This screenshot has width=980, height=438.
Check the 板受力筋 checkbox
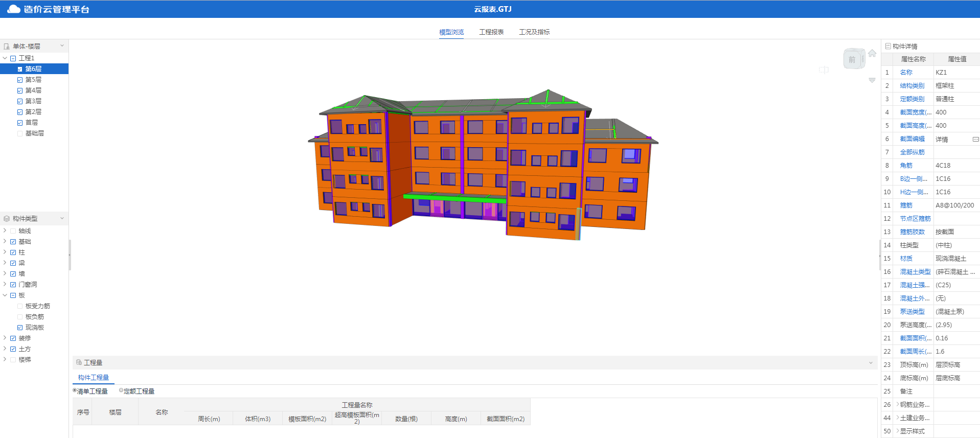pyautogui.click(x=20, y=306)
